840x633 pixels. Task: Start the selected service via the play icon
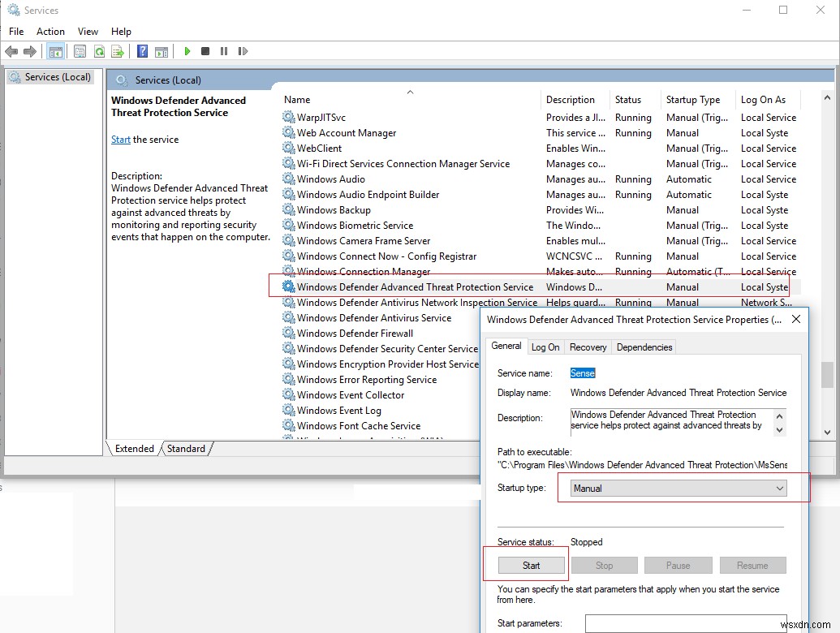coord(187,51)
